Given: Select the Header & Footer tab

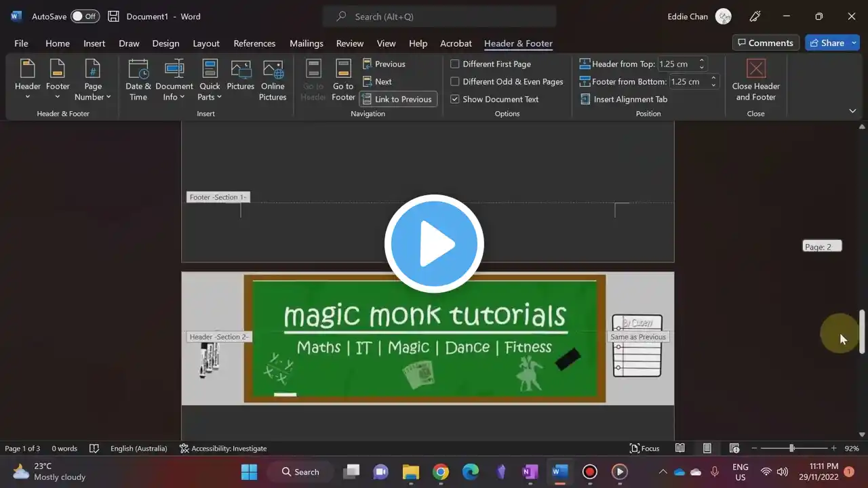Looking at the screenshot, I should click(518, 43).
